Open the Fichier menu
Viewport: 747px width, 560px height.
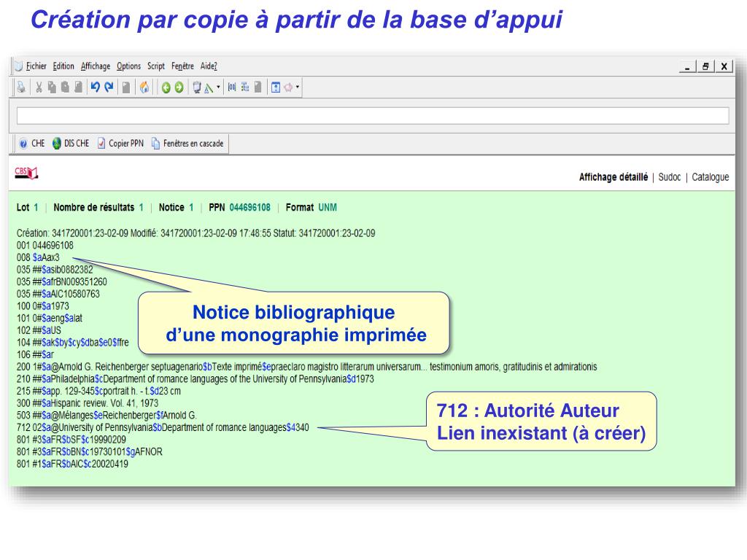(x=36, y=66)
